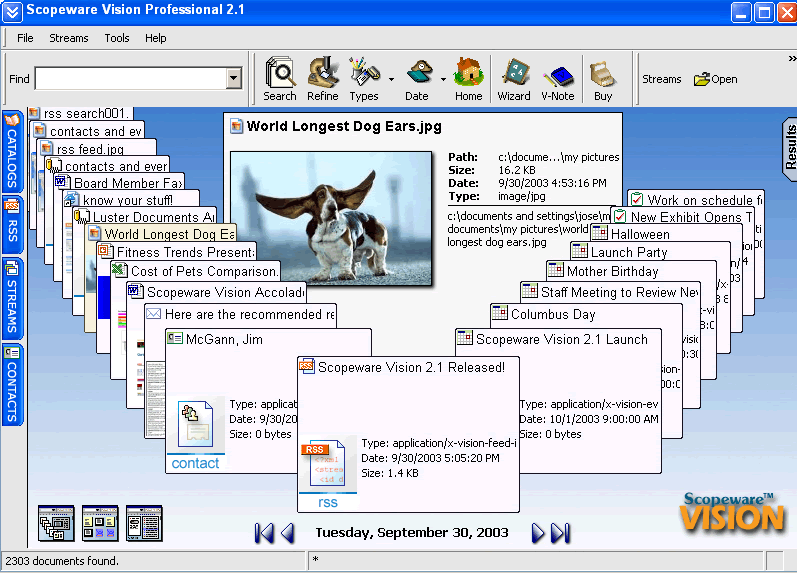Select the 'McGann, Jim' contact card title
This screenshot has height=573, width=797.
[224, 339]
